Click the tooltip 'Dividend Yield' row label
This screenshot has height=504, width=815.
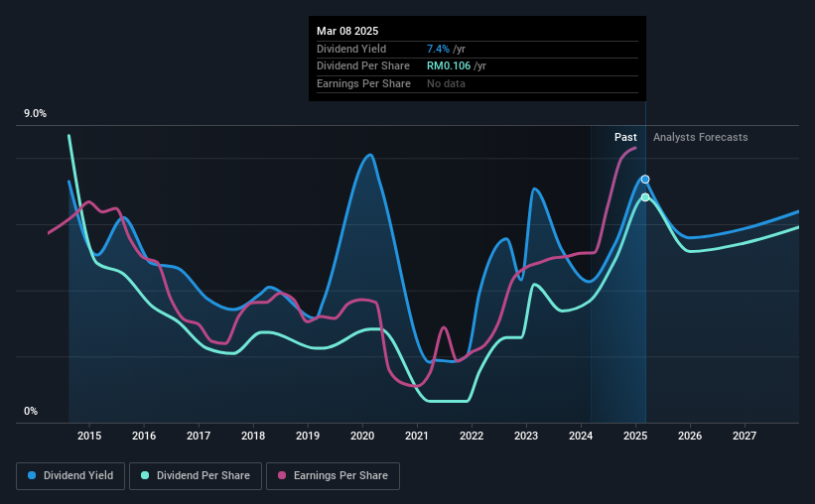(x=351, y=49)
